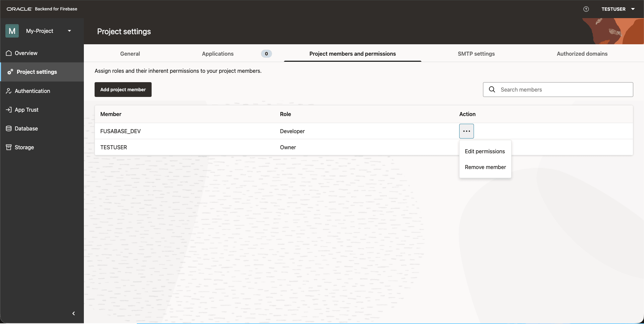This screenshot has height=324, width=644.
Task: Go to Overview in sidebar
Action: (42, 53)
